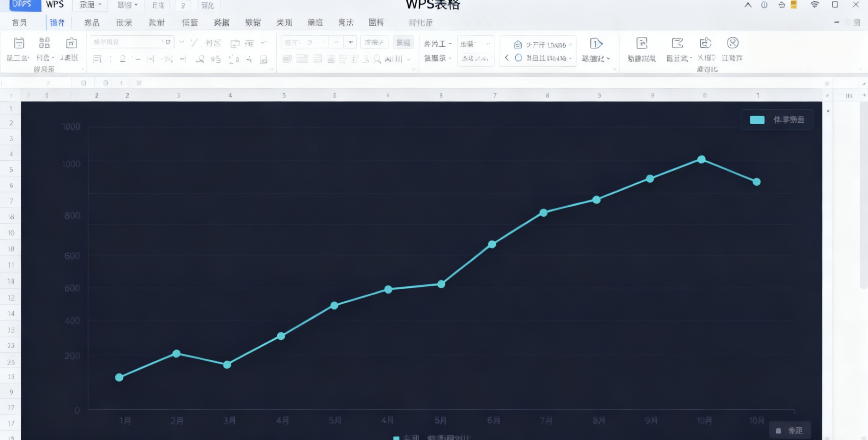Image resolution: width=868 pixels, height=440 pixels.
Task: Click the Wi-Fi status icon in the title bar
Action: [x=815, y=5]
